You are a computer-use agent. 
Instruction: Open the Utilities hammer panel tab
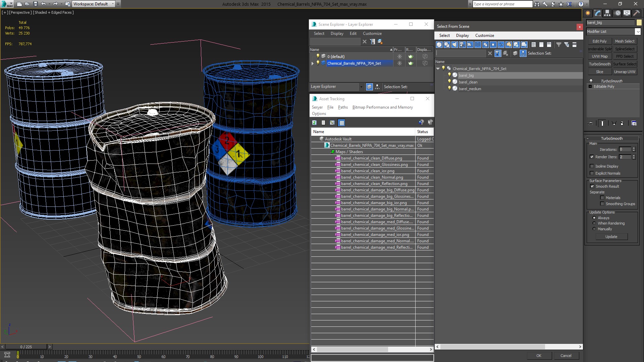pos(636,13)
